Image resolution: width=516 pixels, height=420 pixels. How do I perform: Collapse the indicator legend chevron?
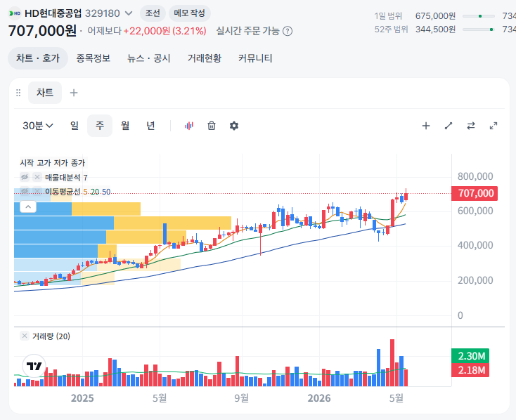[28, 207]
